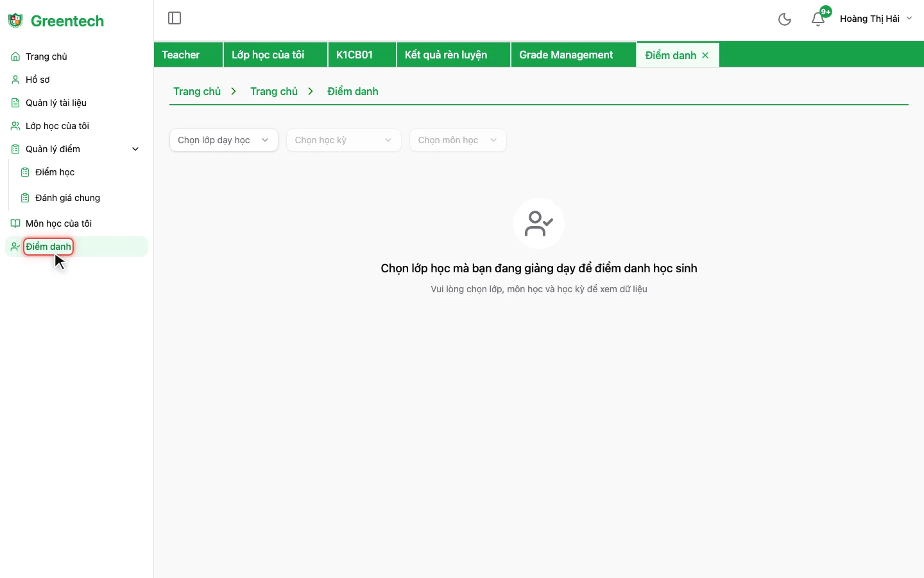
Task: Go to first Trang chủ breadcrumb link
Action: [197, 91]
